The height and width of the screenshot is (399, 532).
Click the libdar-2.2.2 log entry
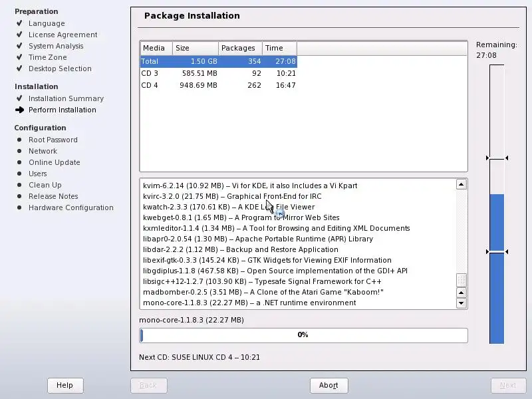coord(241,249)
